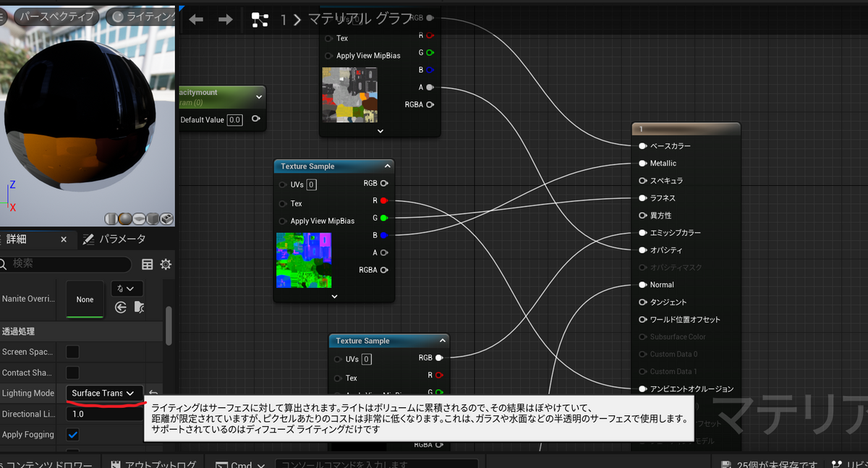Open the パースペクティブ viewport menu
This screenshot has height=468, width=868.
tap(58, 16)
